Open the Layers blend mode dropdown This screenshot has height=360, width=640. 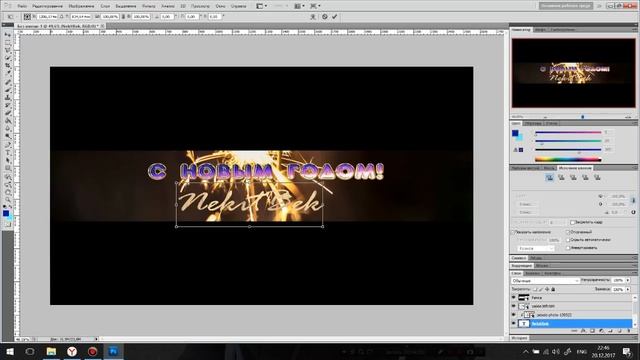click(545, 281)
